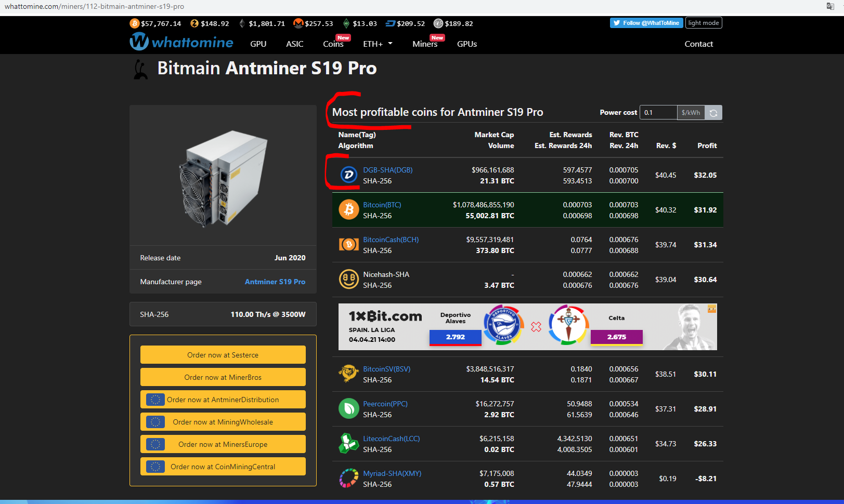Click the BitcoinSV lion icon
The width and height of the screenshot is (844, 504).
click(x=349, y=374)
